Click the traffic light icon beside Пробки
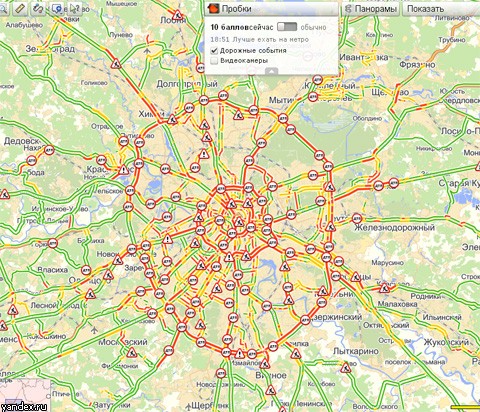This screenshot has height=412, width=480. pos(213,9)
